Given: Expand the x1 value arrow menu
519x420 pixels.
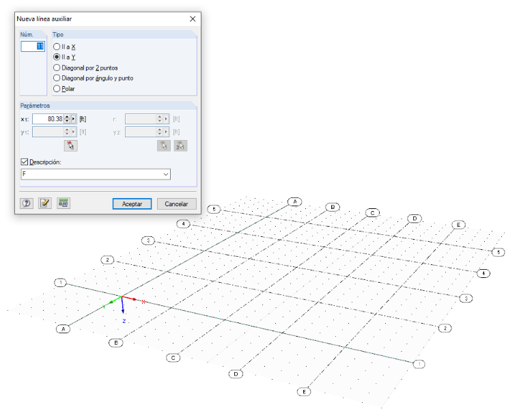Looking at the screenshot, I should pos(74,119).
